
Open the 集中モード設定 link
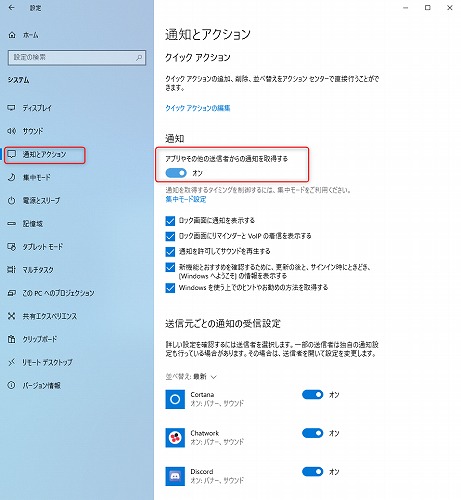pyautogui.click(x=186, y=199)
